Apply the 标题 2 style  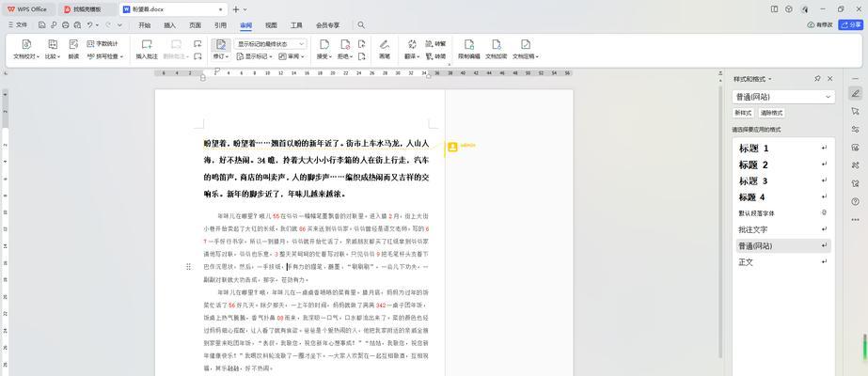[782, 164]
